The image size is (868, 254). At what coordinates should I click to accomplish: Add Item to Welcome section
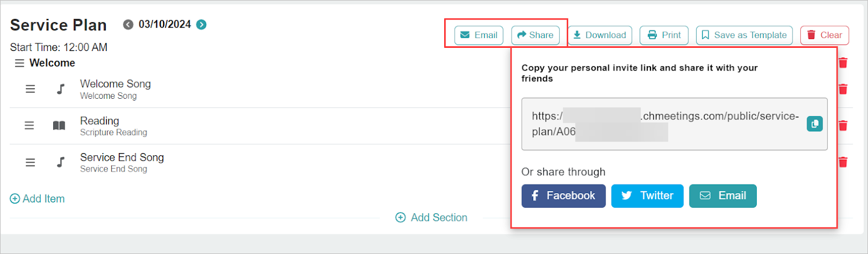[x=37, y=199]
